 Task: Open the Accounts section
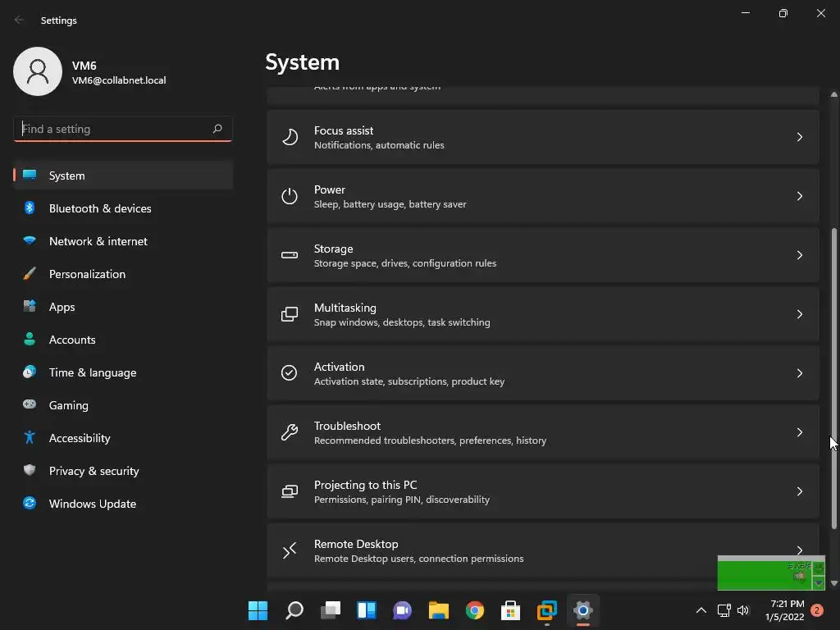123,339
